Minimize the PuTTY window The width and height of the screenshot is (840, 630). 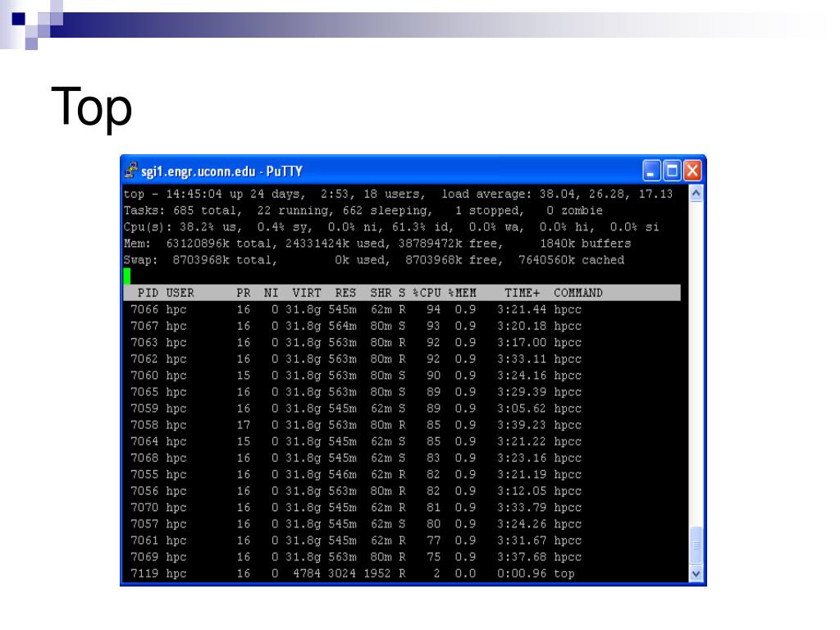pyautogui.click(x=651, y=171)
